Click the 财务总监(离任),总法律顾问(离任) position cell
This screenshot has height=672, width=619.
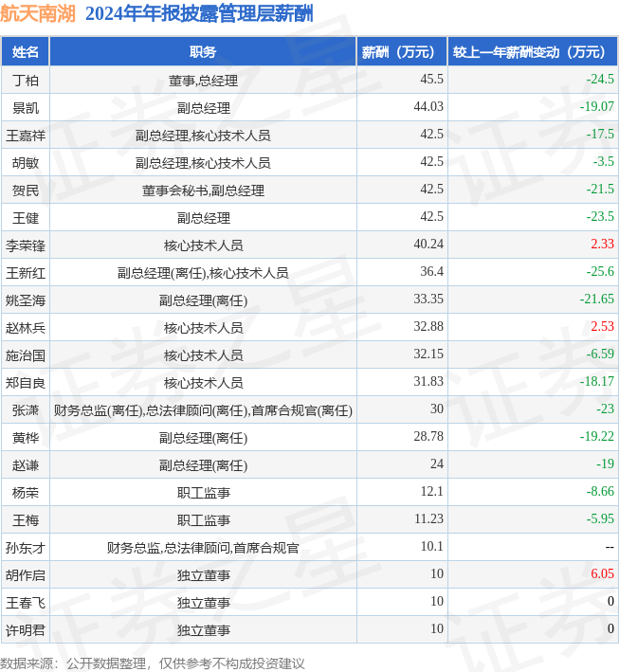coord(203,410)
